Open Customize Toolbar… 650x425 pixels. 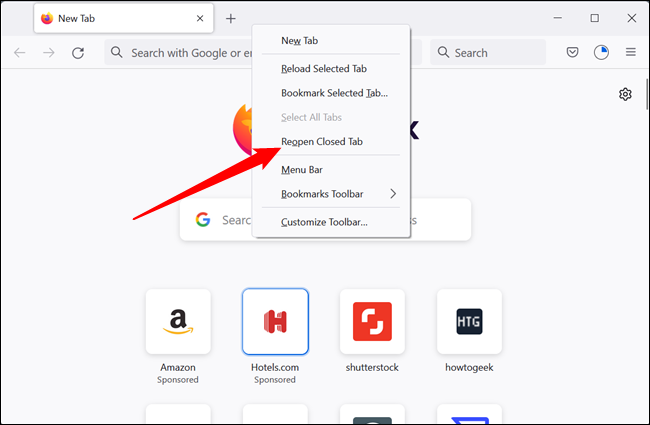click(x=331, y=222)
